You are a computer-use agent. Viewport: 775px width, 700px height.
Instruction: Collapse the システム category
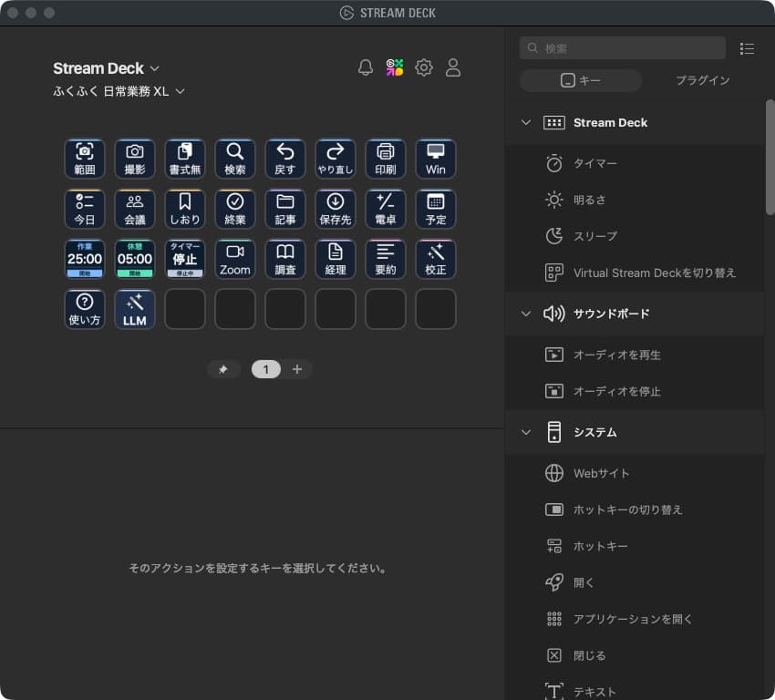[x=526, y=432]
